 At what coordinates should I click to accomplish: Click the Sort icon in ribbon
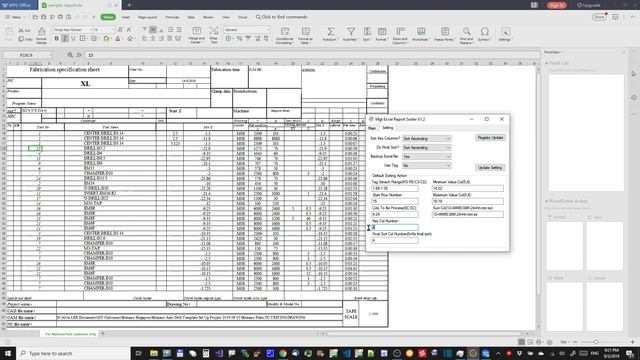point(367,32)
